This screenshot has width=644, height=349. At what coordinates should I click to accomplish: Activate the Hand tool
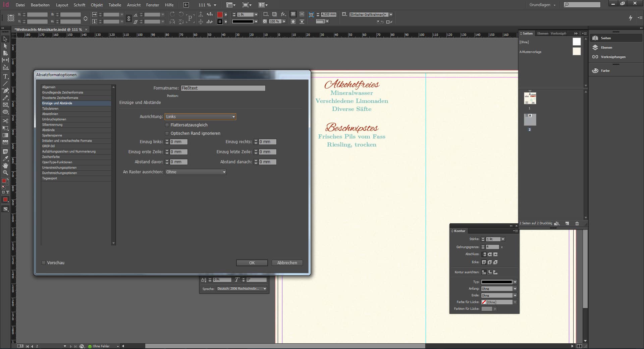coord(5,166)
